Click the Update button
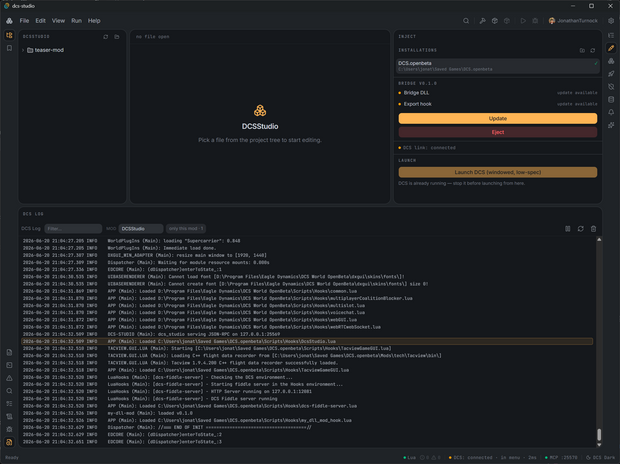620x464 pixels. click(498, 118)
